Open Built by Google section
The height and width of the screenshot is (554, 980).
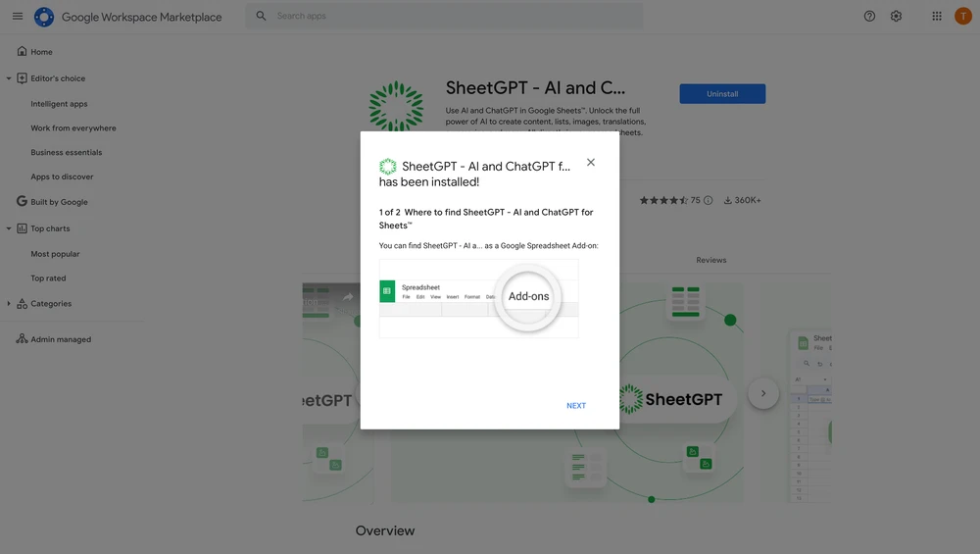[59, 202]
